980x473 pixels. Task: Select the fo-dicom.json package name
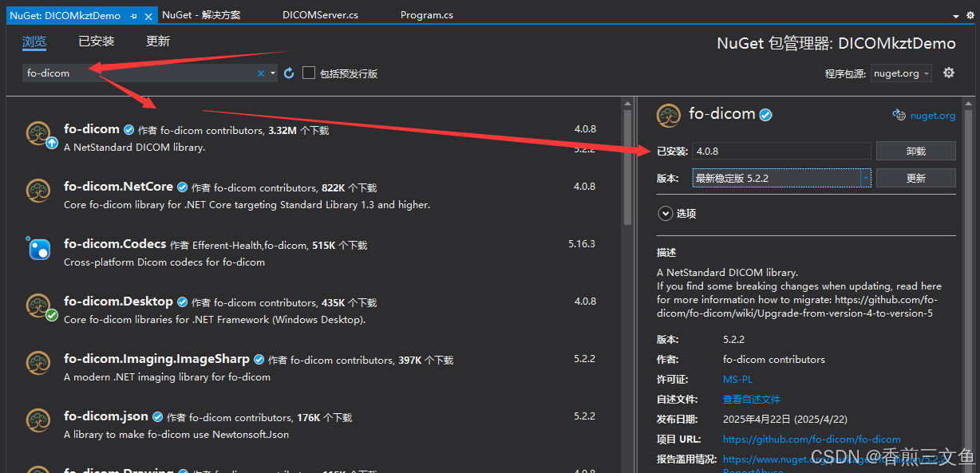106,416
